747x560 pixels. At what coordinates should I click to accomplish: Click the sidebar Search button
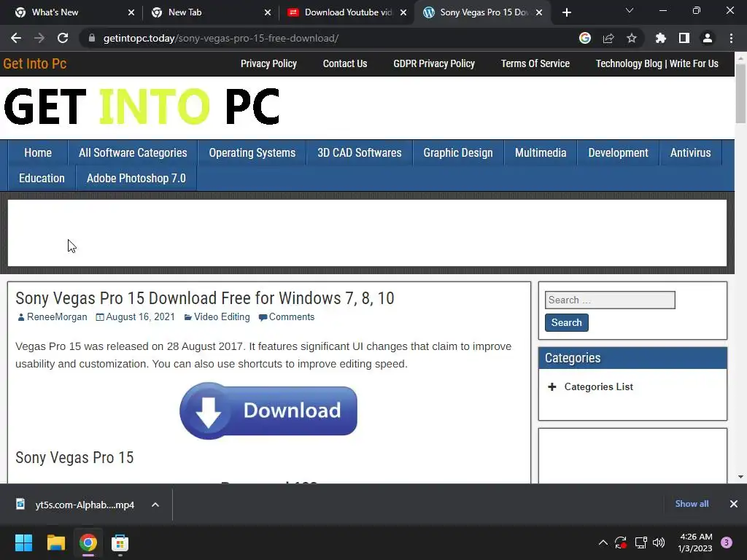click(x=566, y=322)
